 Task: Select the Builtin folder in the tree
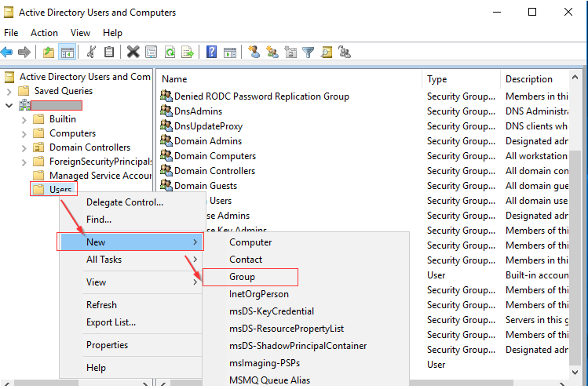click(54, 119)
